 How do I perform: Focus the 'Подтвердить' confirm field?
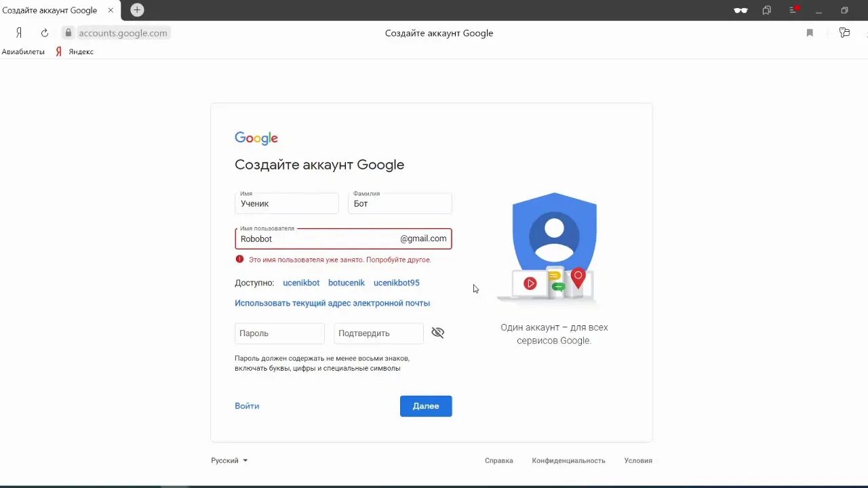[378, 333]
